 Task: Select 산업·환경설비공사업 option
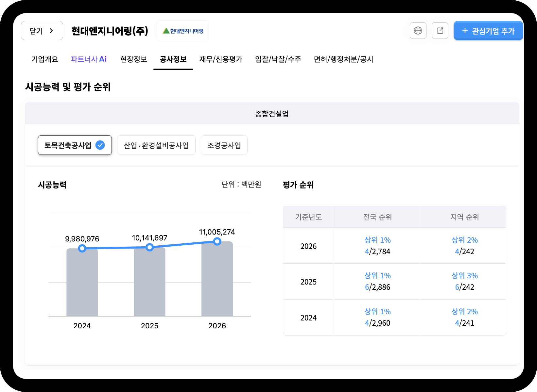point(156,145)
